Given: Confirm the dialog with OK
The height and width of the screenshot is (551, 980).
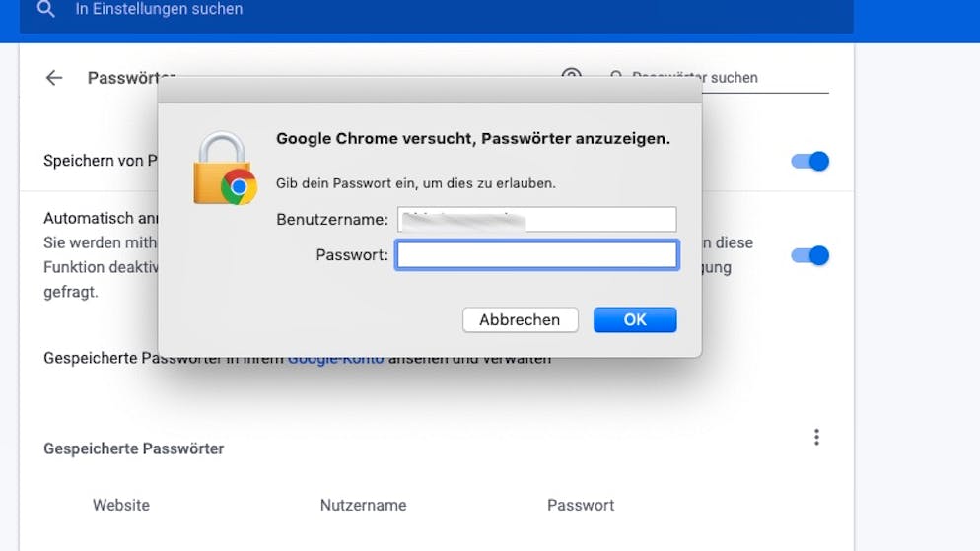Looking at the screenshot, I should (635, 319).
